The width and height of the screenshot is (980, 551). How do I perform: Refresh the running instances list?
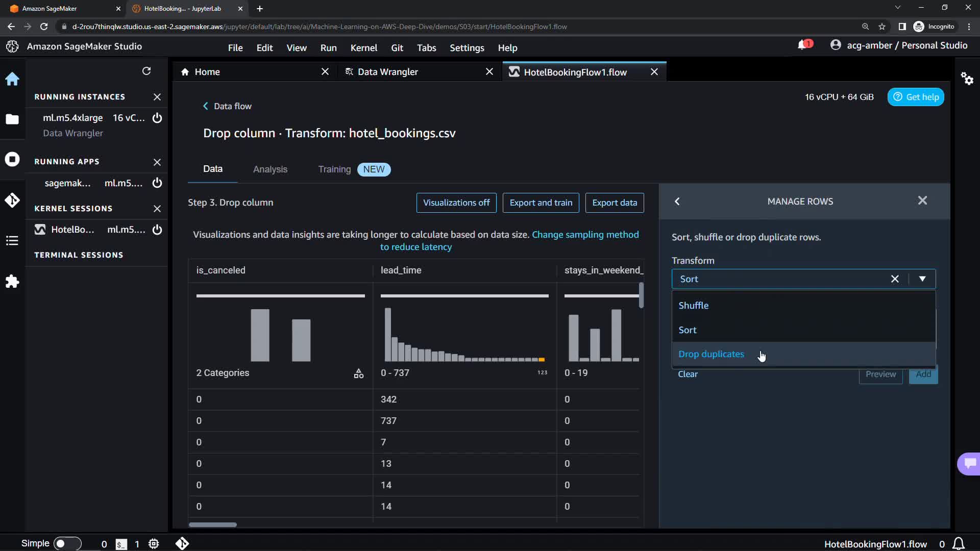coord(146,71)
